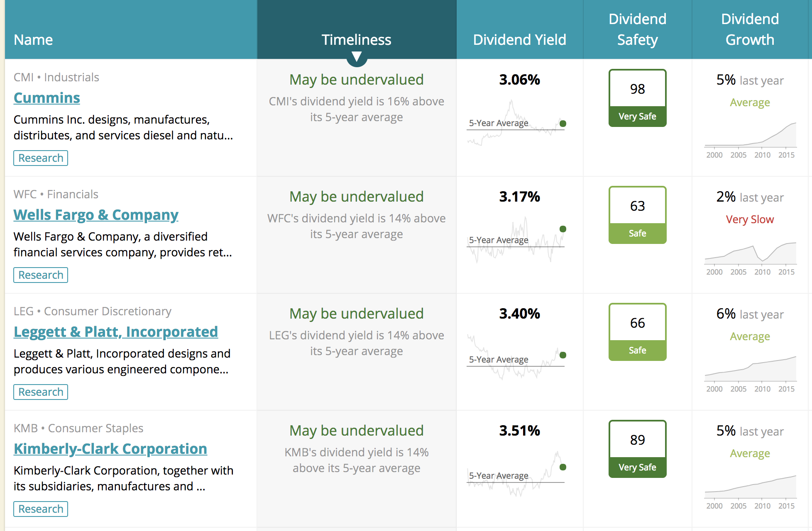
Task: Click the Research button for Cummins
Action: click(x=41, y=158)
